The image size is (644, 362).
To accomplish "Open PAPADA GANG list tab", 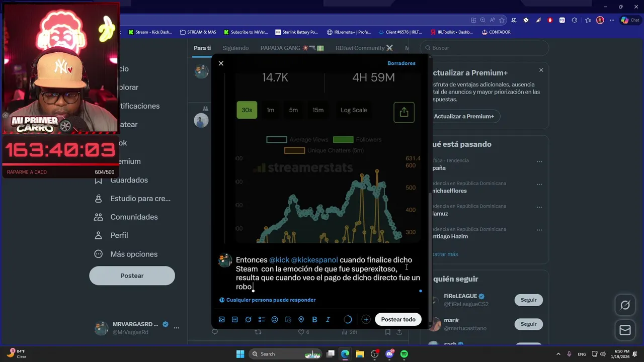I will click(x=292, y=48).
